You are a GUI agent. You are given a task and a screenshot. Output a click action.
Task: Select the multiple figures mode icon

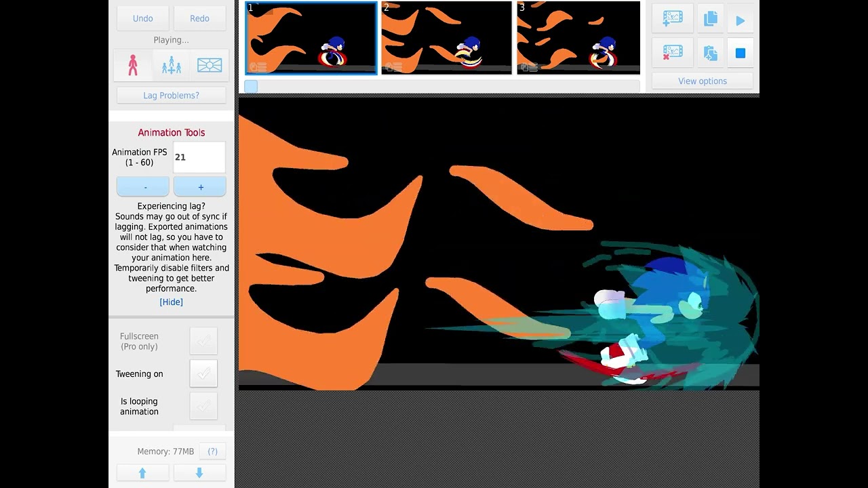coord(171,65)
